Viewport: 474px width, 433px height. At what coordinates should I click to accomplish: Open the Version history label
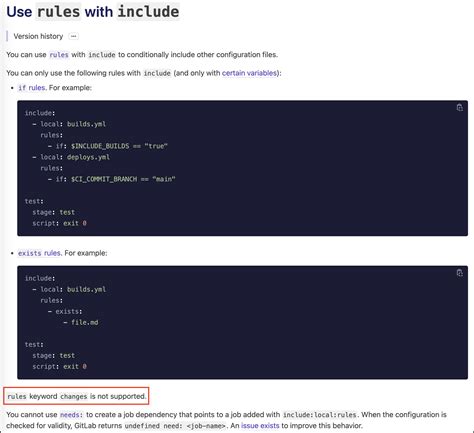point(38,36)
